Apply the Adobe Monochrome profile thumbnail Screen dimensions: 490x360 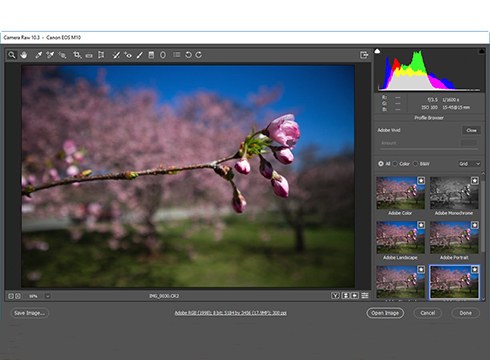coord(454,193)
